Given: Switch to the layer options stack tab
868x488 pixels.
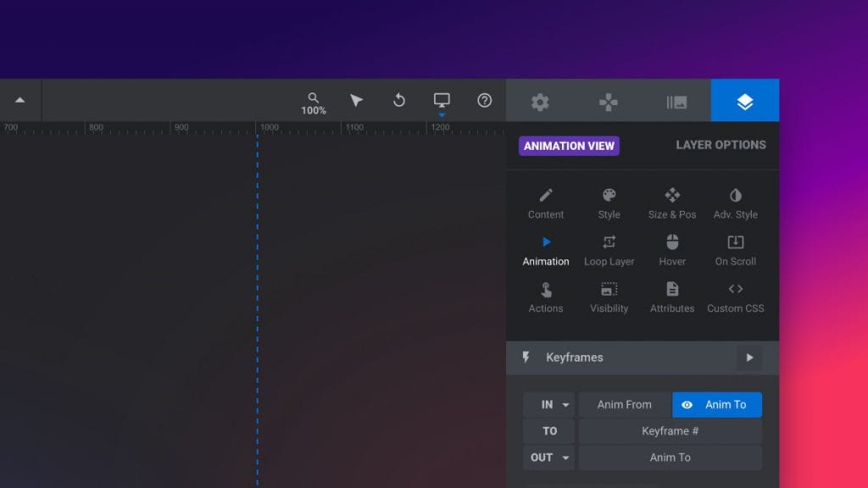Looking at the screenshot, I should pyautogui.click(x=745, y=101).
